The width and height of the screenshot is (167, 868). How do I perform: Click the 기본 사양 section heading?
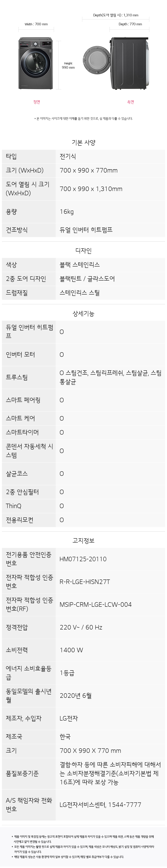tap(83, 143)
